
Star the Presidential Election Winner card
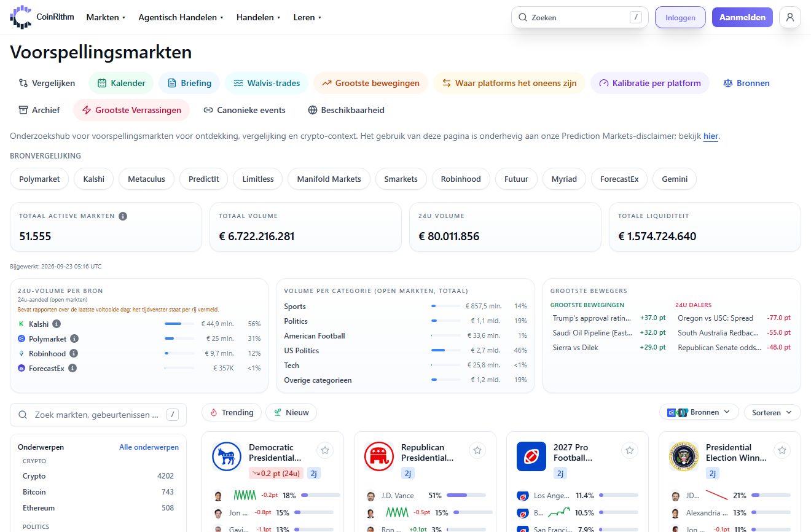pos(782,450)
